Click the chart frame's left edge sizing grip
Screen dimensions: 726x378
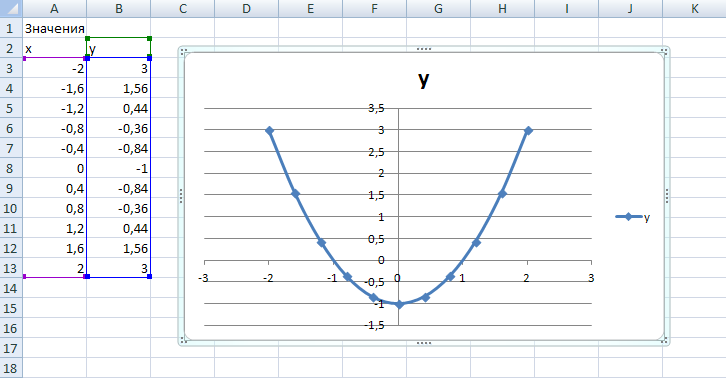point(181,196)
